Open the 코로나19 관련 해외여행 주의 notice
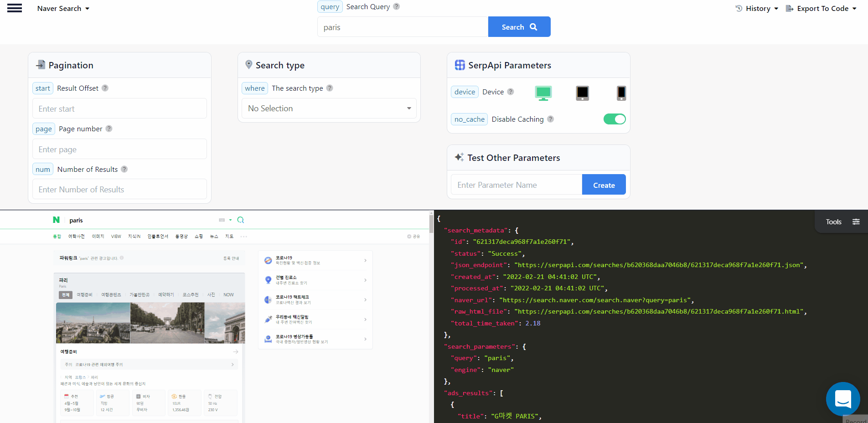This screenshot has height=423, width=868. (149, 365)
